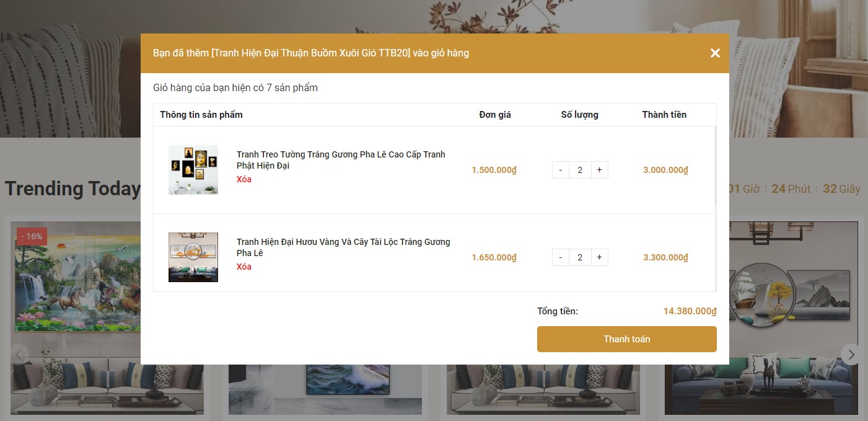
Task: Decrease quantity of the Hươu Vàng painting
Action: [560, 257]
